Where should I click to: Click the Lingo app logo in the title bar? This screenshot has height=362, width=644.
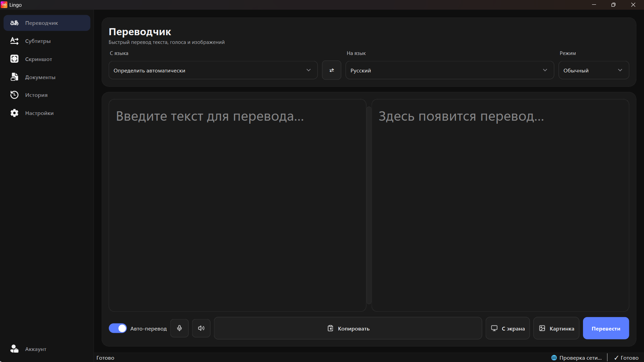click(4, 5)
